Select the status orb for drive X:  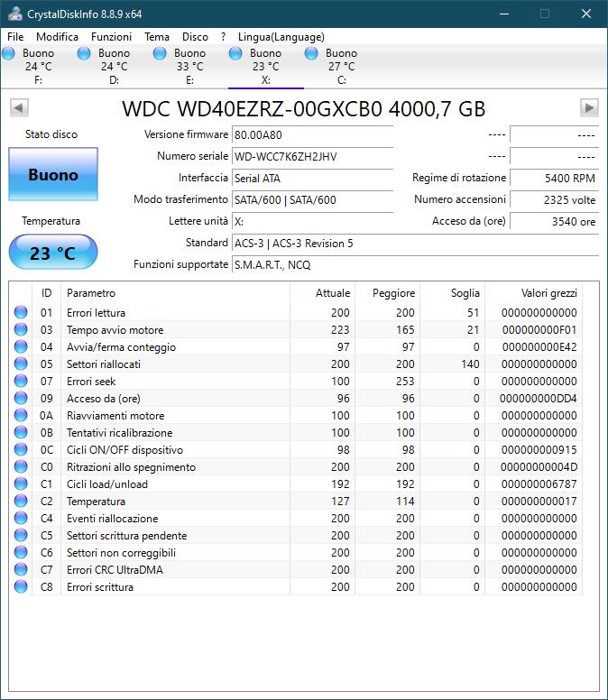(235, 53)
